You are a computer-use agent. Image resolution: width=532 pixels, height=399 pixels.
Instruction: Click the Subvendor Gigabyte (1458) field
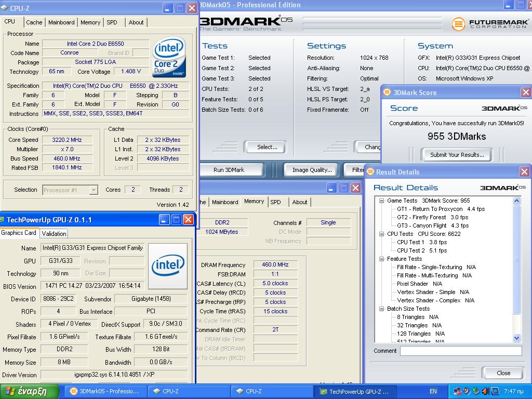[151, 299]
